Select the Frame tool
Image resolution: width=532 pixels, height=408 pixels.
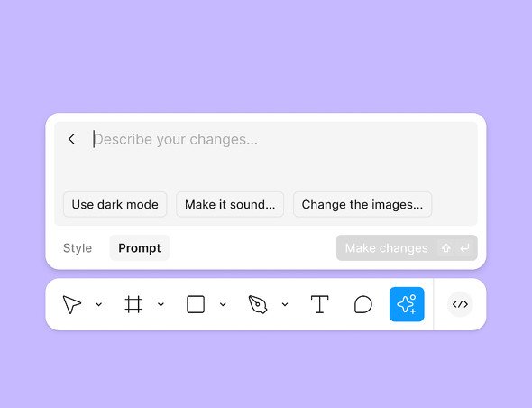pyautogui.click(x=133, y=304)
